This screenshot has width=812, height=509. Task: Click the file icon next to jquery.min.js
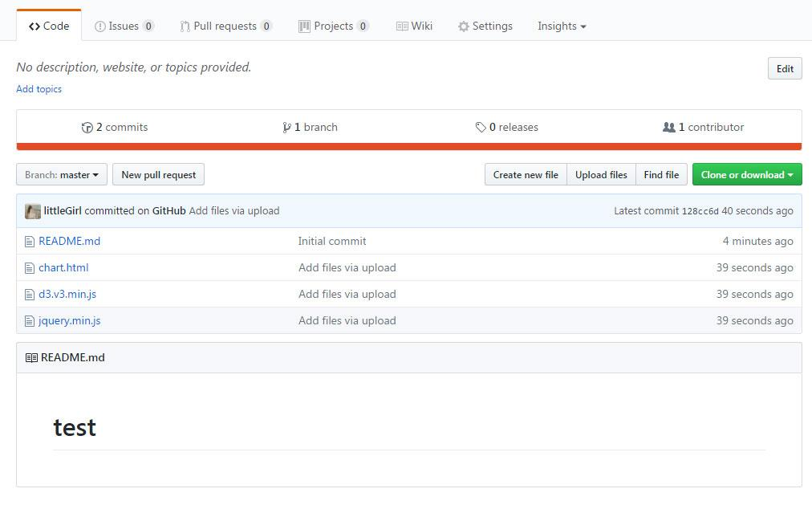(30, 320)
